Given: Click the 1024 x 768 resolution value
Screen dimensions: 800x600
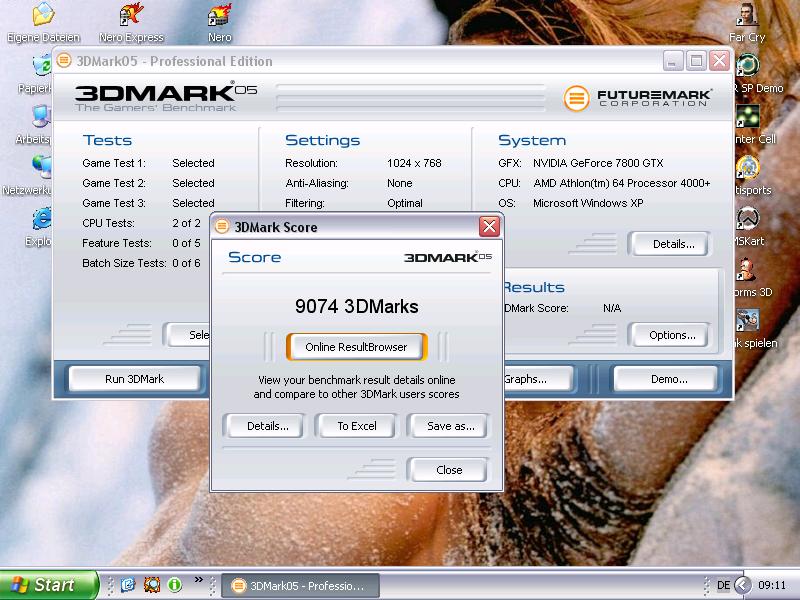Looking at the screenshot, I should (x=414, y=163).
